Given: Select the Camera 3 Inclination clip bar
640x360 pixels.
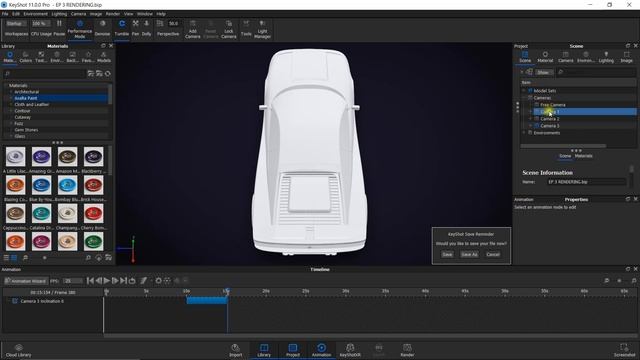Looking at the screenshot, I should pos(207,300).
